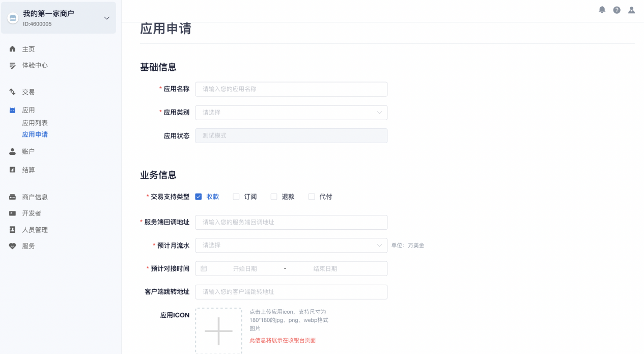Click the 单位：万美金 note

coord(408,246)
